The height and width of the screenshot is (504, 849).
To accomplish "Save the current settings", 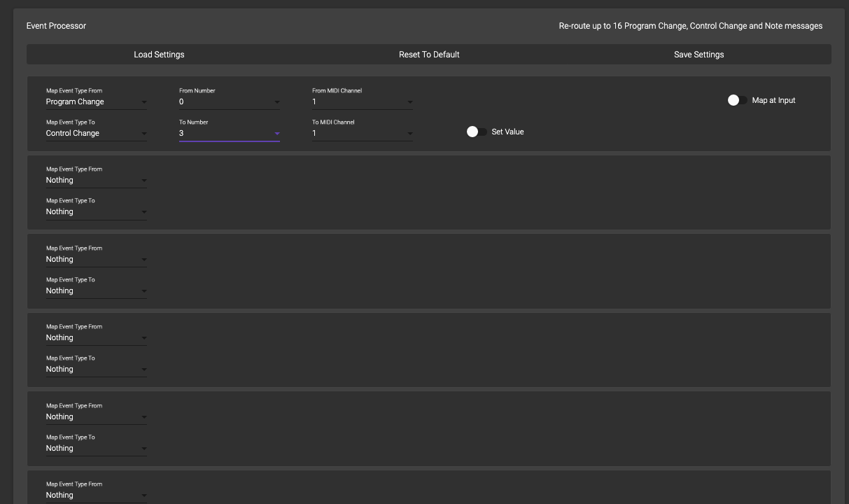I will pyautogui.click(x=698, y=54).
